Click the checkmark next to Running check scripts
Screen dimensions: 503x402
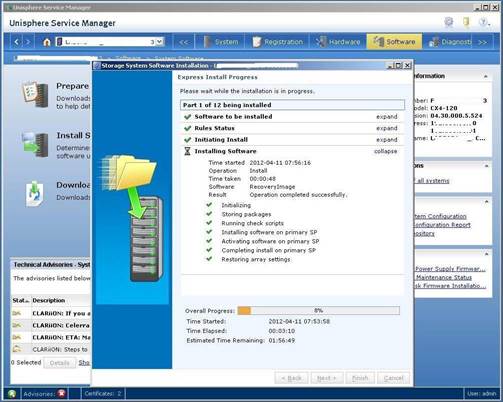point(209,223)
